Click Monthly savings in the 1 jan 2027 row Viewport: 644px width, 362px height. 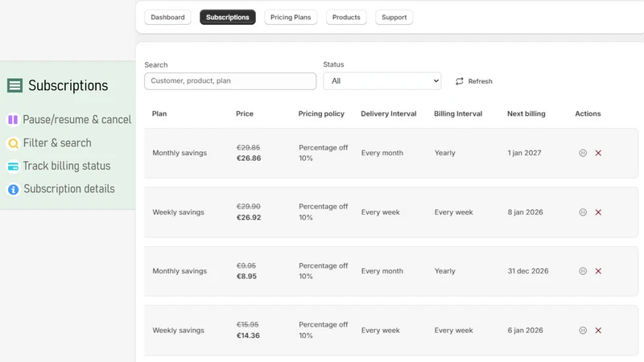pyautogui.click(x=180, y=153)
